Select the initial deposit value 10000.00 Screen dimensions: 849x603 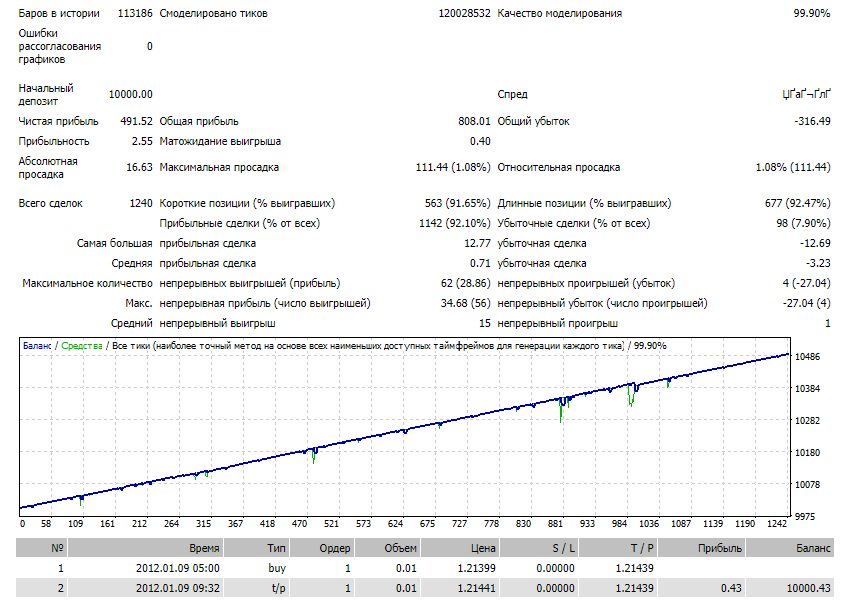pyautogui.click(x=130, y=94)
